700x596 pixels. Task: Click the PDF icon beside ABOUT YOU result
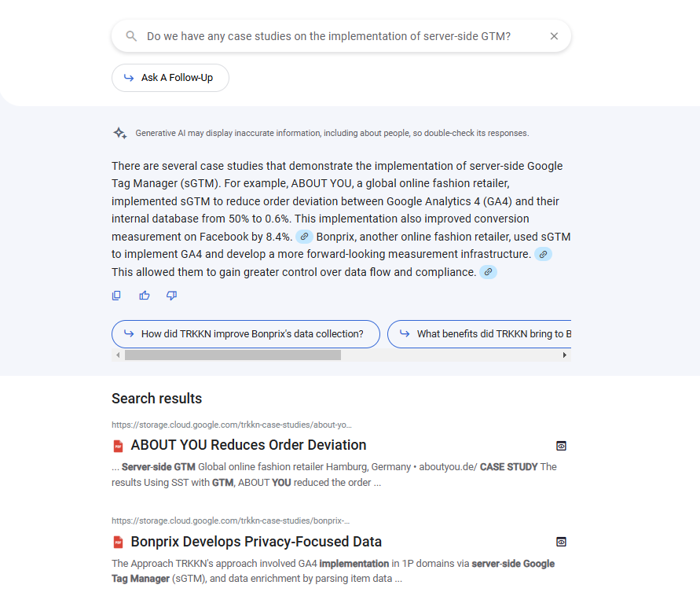click(x=118, y=445)
